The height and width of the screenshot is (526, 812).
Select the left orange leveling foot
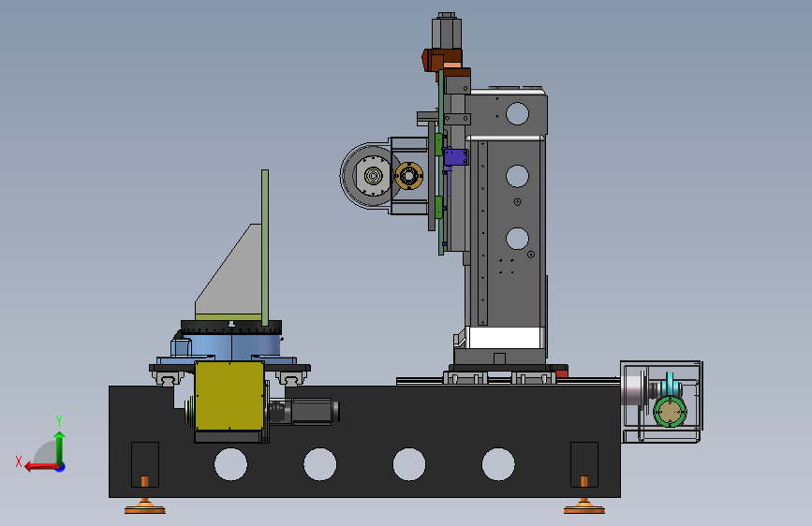click(145, 506)
